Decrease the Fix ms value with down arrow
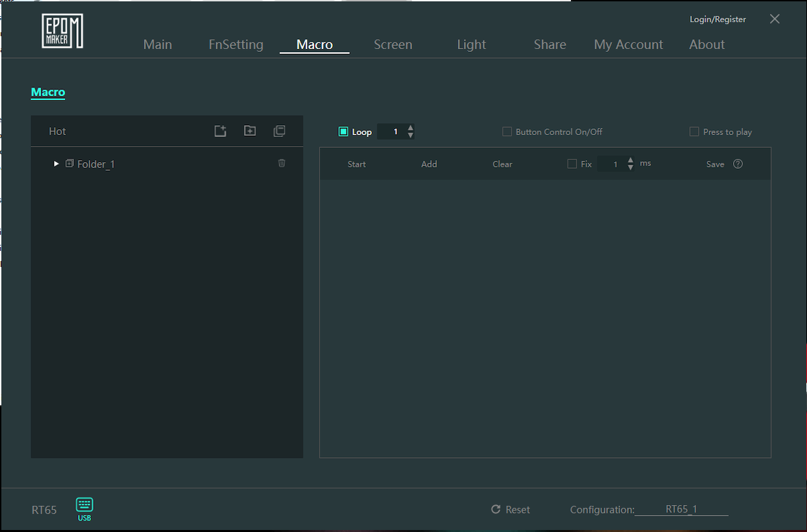Viewport: 807px width, 532px height. (630, 167)
